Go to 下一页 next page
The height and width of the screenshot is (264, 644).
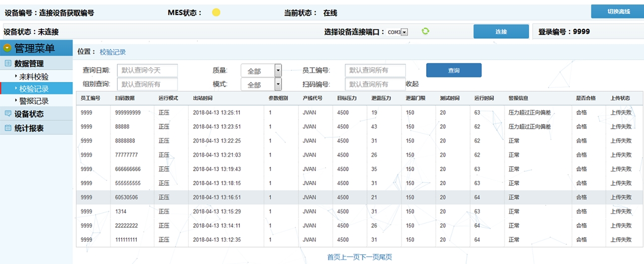coord(368,257)
